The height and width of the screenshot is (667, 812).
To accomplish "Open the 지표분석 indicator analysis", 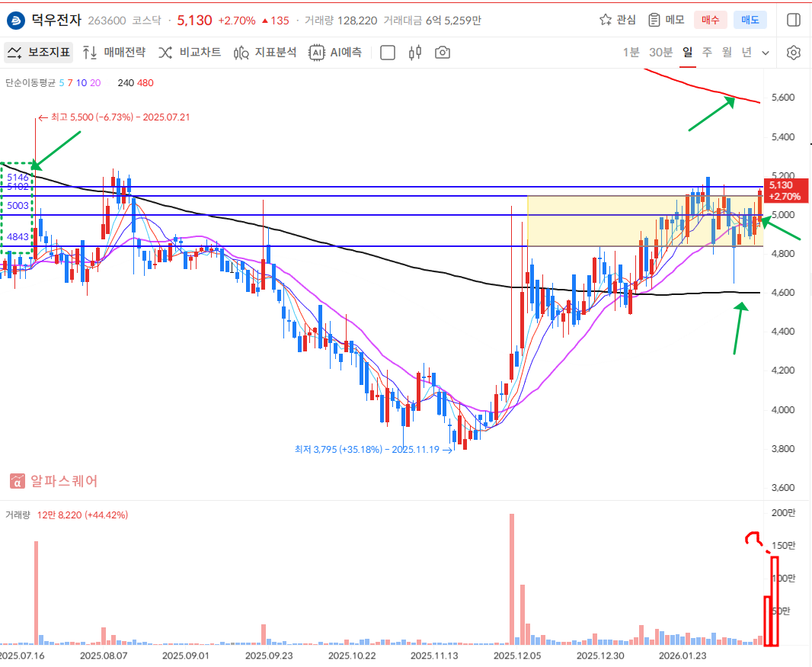I will pos(265,53).
